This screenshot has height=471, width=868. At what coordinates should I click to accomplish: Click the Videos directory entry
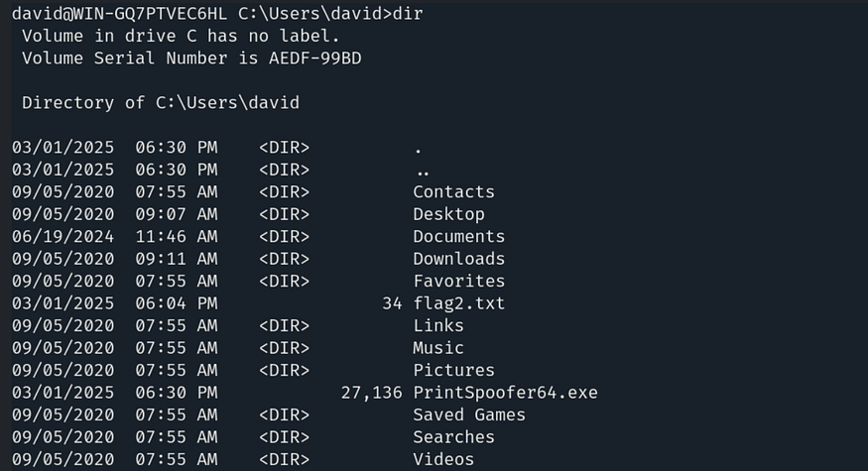[x=442, y=459]
